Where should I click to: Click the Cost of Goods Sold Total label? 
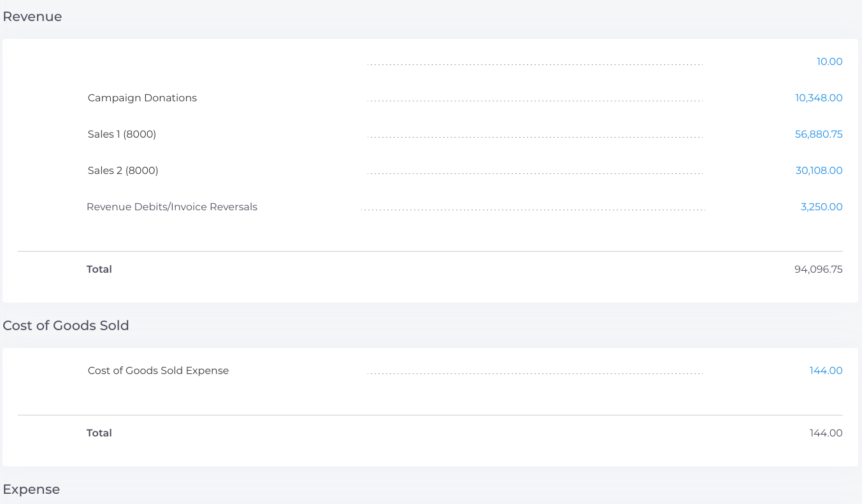pos(99,433)
